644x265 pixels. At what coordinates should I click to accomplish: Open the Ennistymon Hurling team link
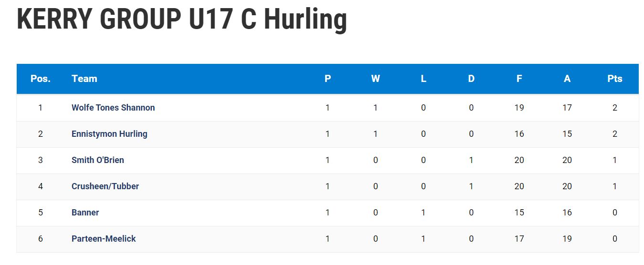pyautogui.click(x=109, y=134)
